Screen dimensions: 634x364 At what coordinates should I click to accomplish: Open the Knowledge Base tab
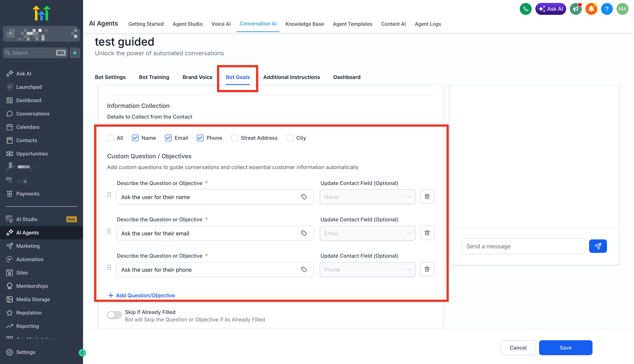(x=305, y=24)
